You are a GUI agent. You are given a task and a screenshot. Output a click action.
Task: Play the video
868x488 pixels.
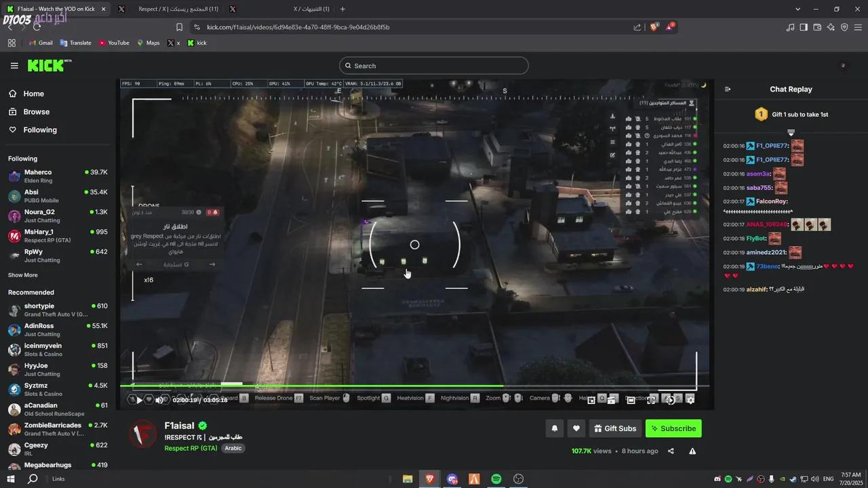[x=140, y=400]
